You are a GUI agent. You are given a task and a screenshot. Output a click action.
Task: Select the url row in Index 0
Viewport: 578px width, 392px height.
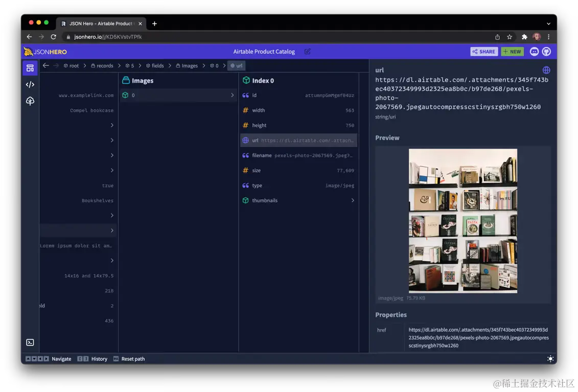click(298, 140)
